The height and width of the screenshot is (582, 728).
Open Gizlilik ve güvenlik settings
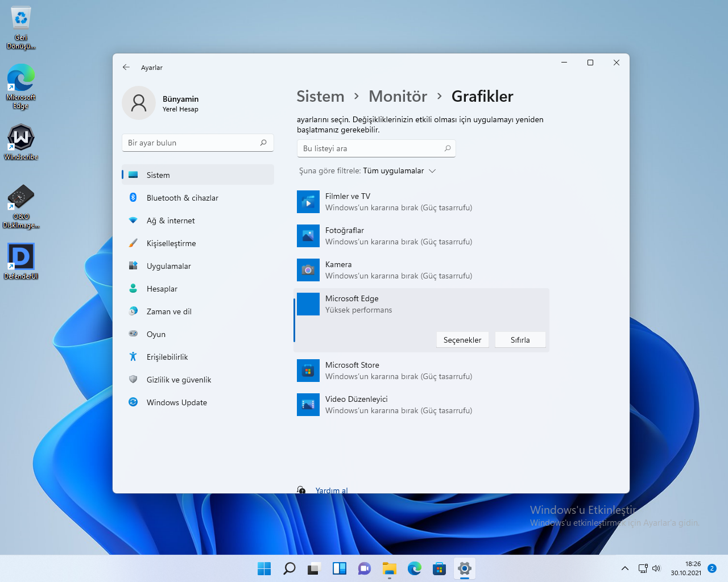click(198, 380)
